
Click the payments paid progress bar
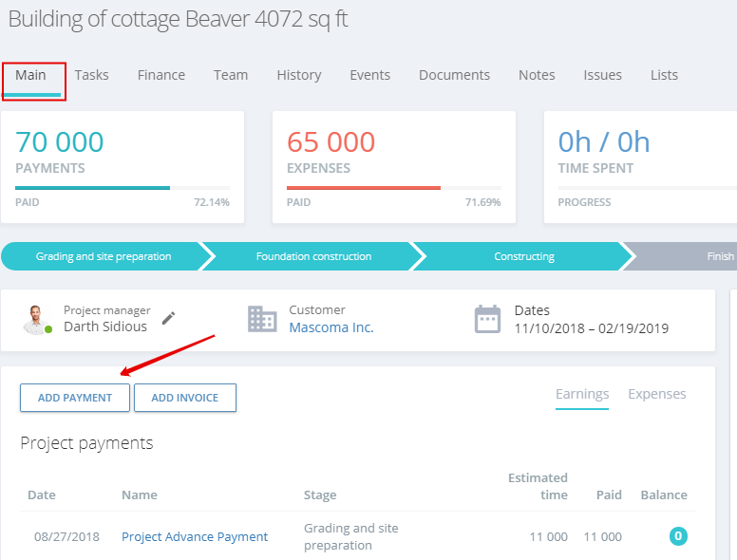point(123,188)
